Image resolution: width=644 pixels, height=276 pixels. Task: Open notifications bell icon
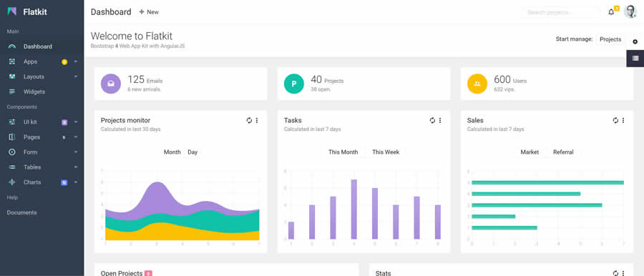[x=611, y=12]
